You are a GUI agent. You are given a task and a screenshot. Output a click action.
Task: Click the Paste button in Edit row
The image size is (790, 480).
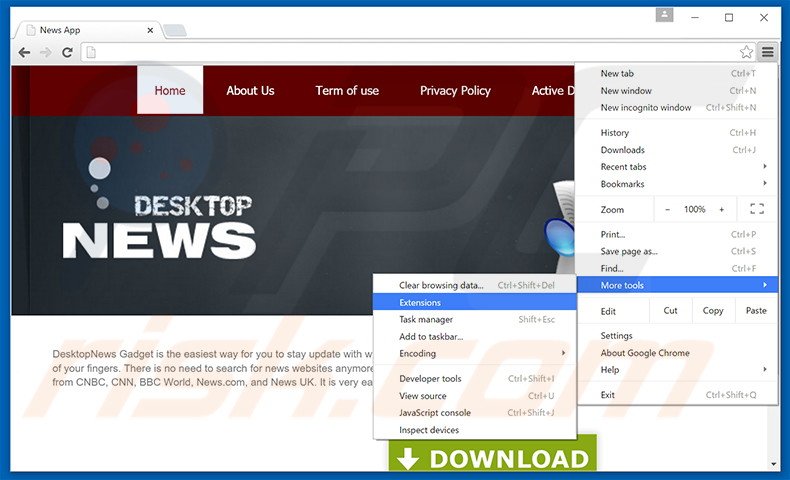756,311
